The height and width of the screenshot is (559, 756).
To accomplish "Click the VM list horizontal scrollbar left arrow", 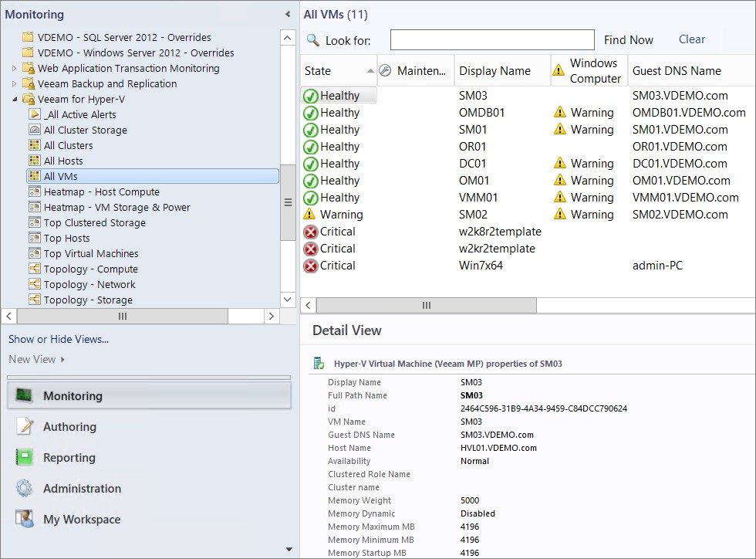I will pyautogui.click(x=308, y=305).
